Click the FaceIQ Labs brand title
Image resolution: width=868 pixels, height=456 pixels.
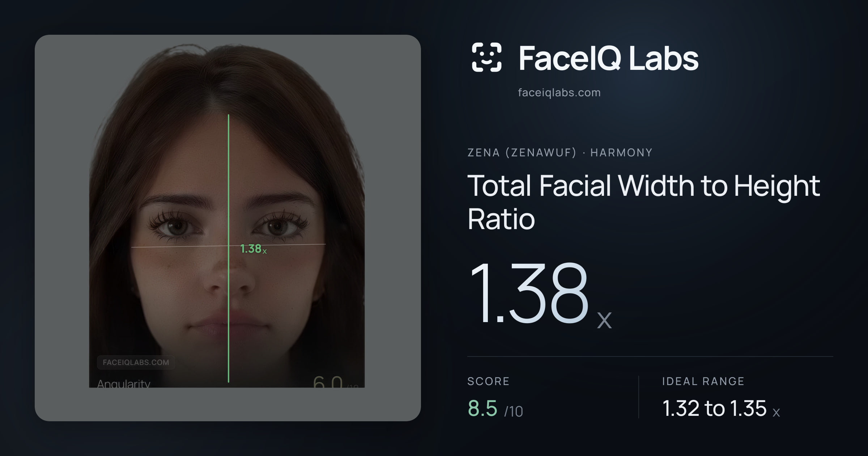[608, 58]
